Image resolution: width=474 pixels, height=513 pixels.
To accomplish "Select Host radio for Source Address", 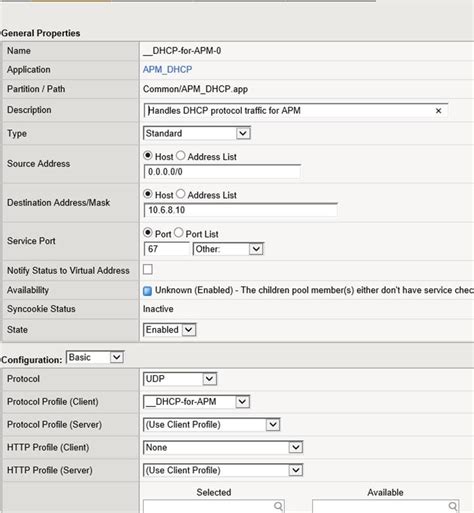I will [148, 156].
